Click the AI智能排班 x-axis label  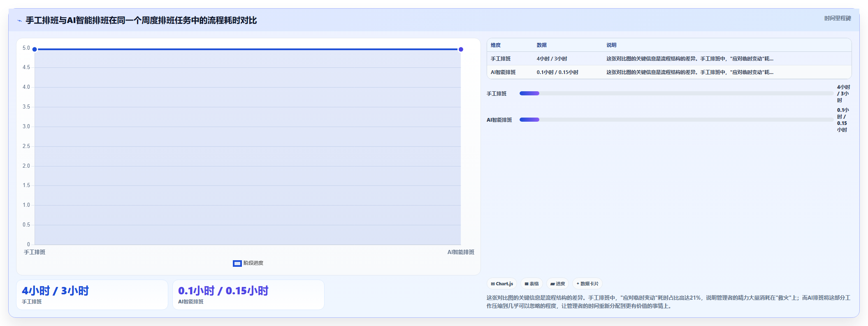[461, 252]
